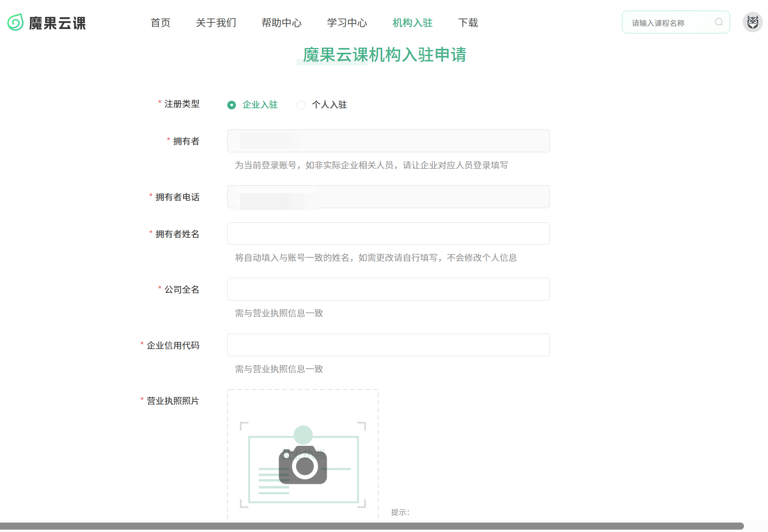Click the 拥有者电话 input field
The image size is (768, 532).
pyautogui.click(x=388, y=197)
